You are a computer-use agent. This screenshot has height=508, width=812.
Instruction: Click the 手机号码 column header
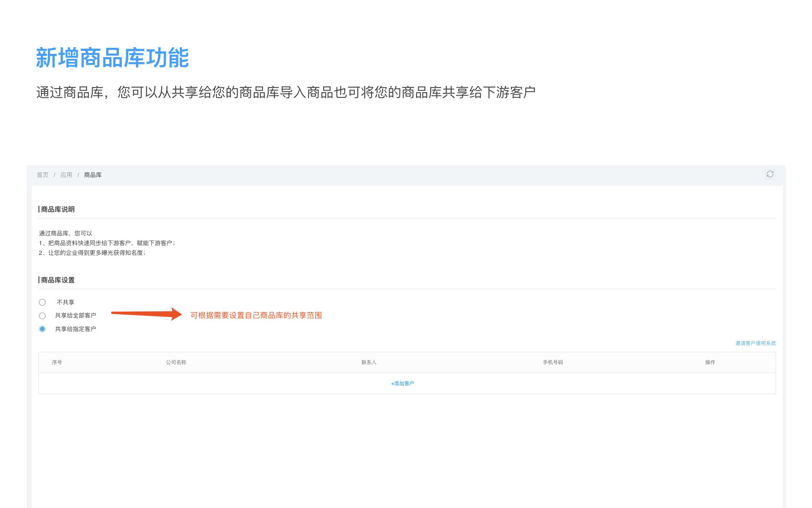coord(553,362)
